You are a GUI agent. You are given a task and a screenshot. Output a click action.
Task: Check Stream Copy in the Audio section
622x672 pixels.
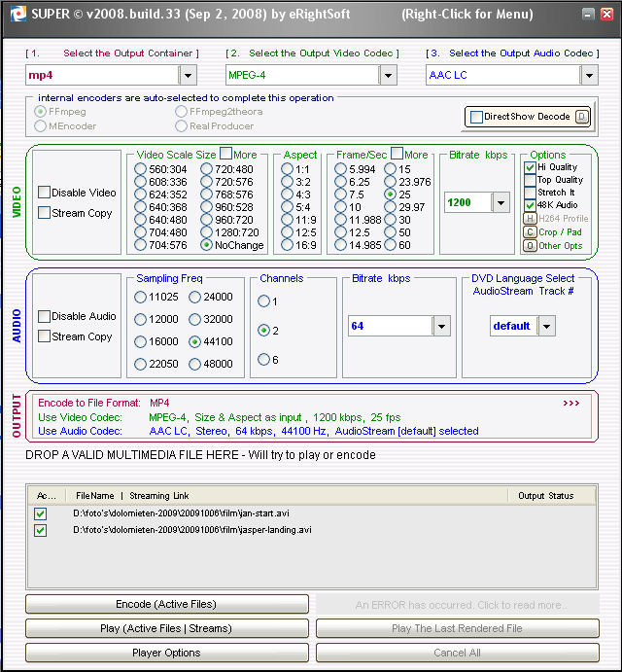click(44, 336)
